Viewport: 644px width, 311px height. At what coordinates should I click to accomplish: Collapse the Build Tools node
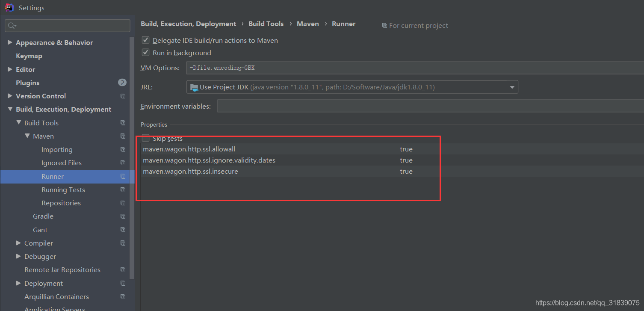point(18,123)
